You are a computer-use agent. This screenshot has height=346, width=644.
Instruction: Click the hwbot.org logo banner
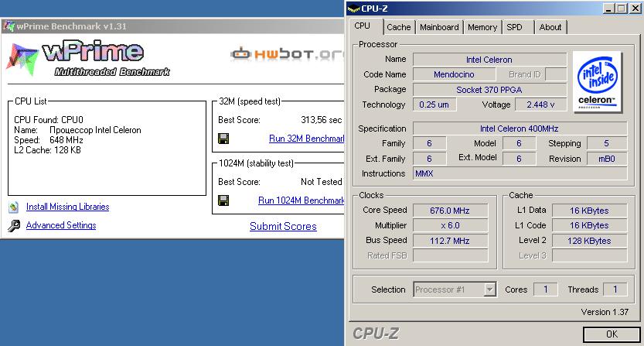[287, 54]
